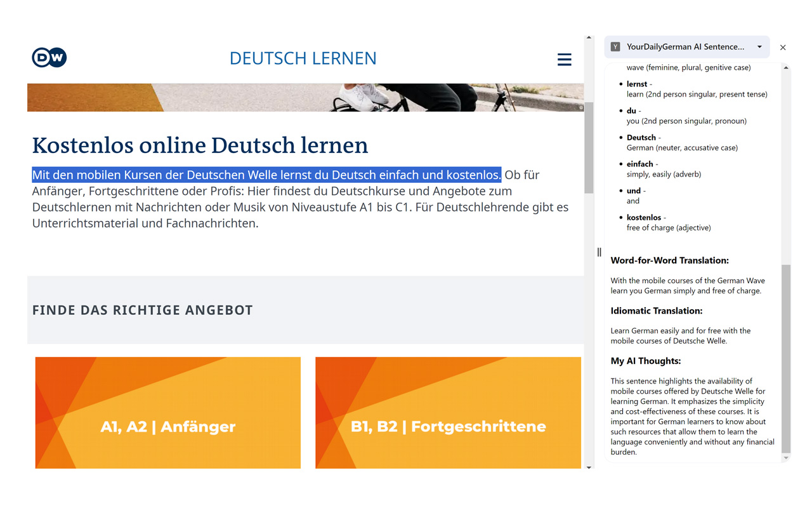Image resolution: width=812 pixels, height=508 pixels.
Task: Open the A1, A2 | Anfänger course card
Action: pyautogui.click(x=168, y=413)
